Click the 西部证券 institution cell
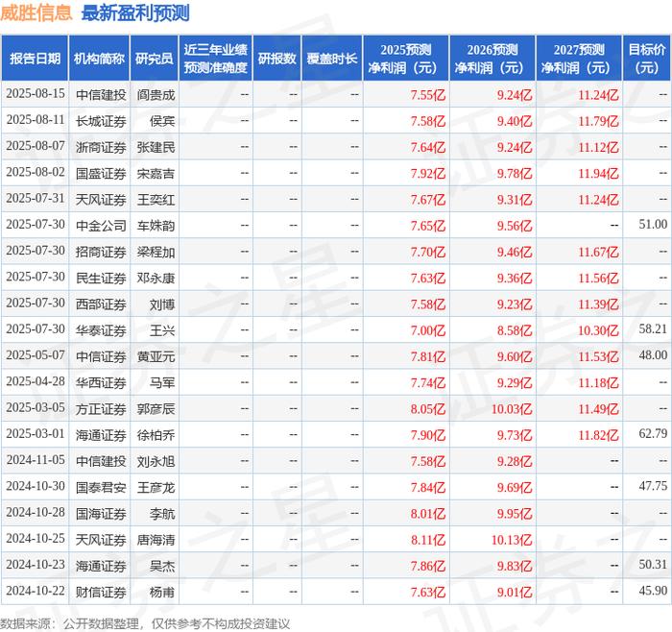This screenshot has height=632, width=672. pyautogui.click(x=101, y=304)
